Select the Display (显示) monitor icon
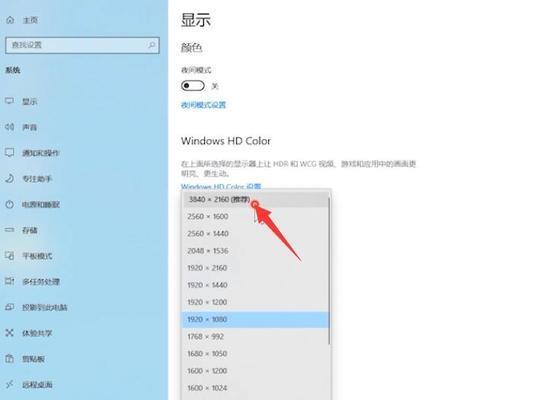The image size is (559, 400). [x=10, y=101]
